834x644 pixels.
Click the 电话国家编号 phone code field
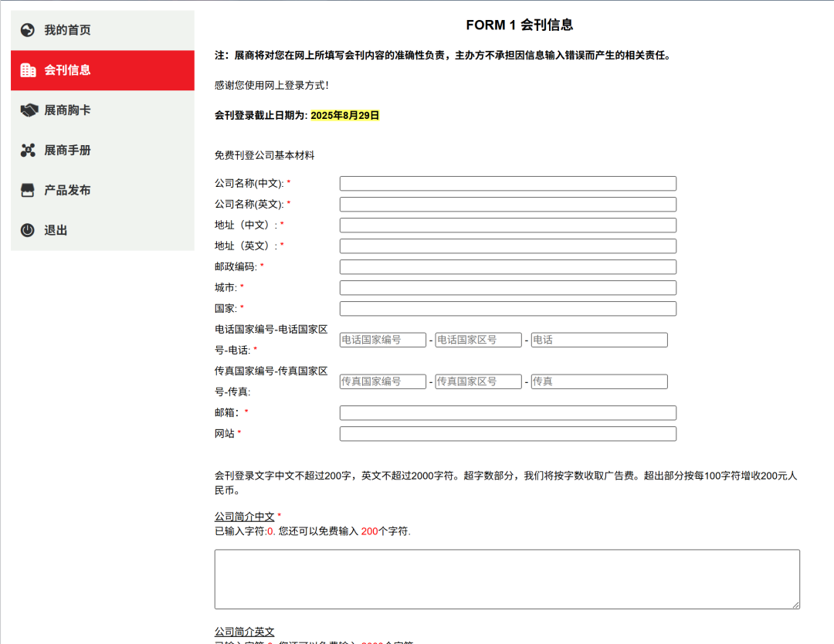pos(383,339)
